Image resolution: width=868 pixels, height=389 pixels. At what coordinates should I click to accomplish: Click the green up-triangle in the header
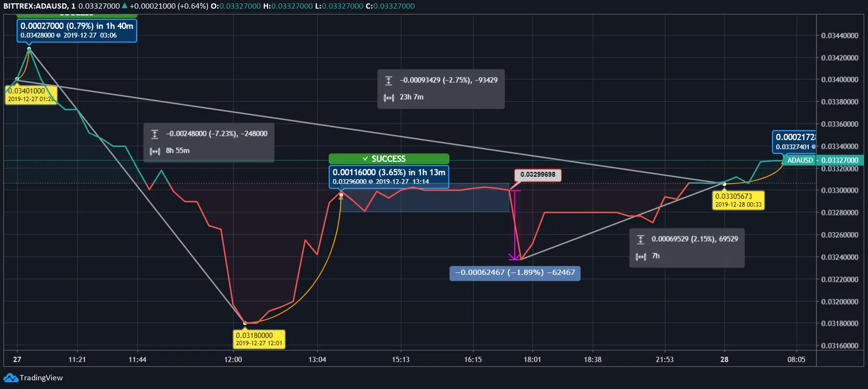(x=125, y=6)
